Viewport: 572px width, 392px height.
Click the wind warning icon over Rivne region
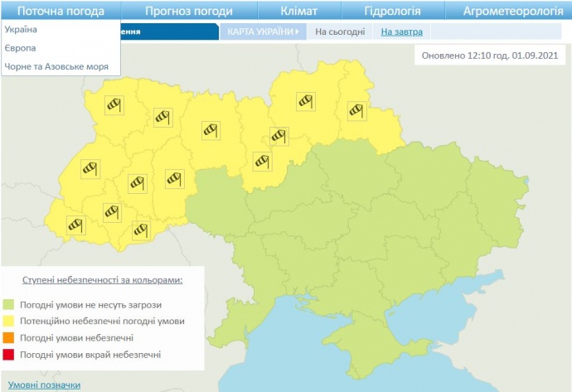(162, 117)
